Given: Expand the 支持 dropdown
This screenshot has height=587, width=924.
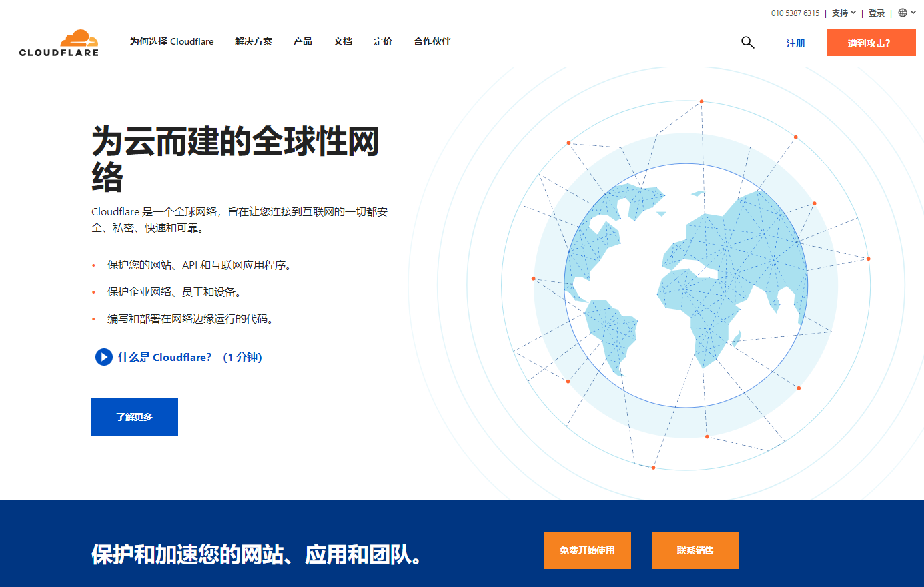Looking at the screenshot, I should (x=844, y=13).
